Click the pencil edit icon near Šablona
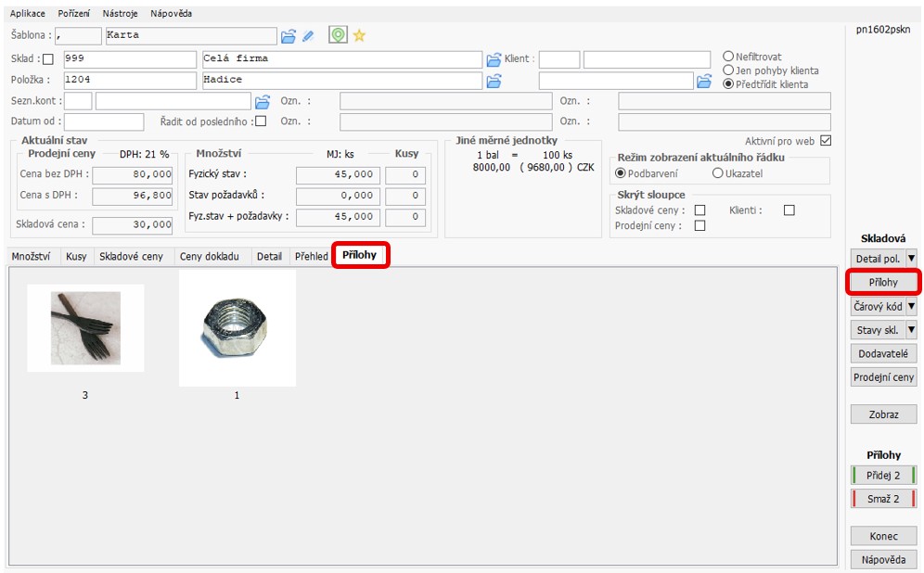This screenshot has width=924, height=573. coord(308,36)
